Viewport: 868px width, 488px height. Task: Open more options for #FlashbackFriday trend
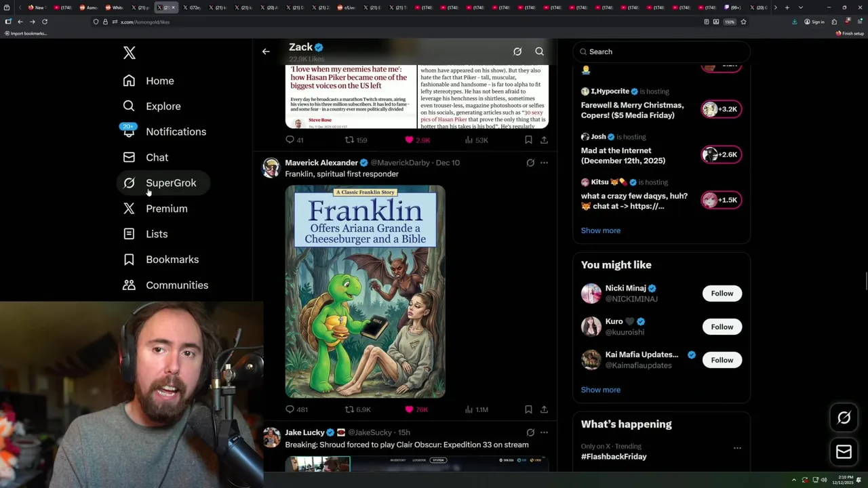[x=737, y=448]
